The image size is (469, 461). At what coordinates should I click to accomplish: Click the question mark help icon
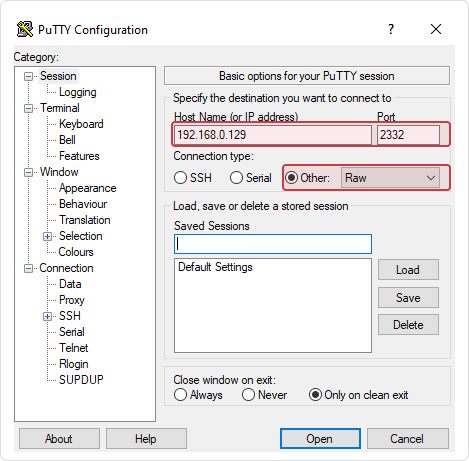pyautogui.click(x=391, y=29)
